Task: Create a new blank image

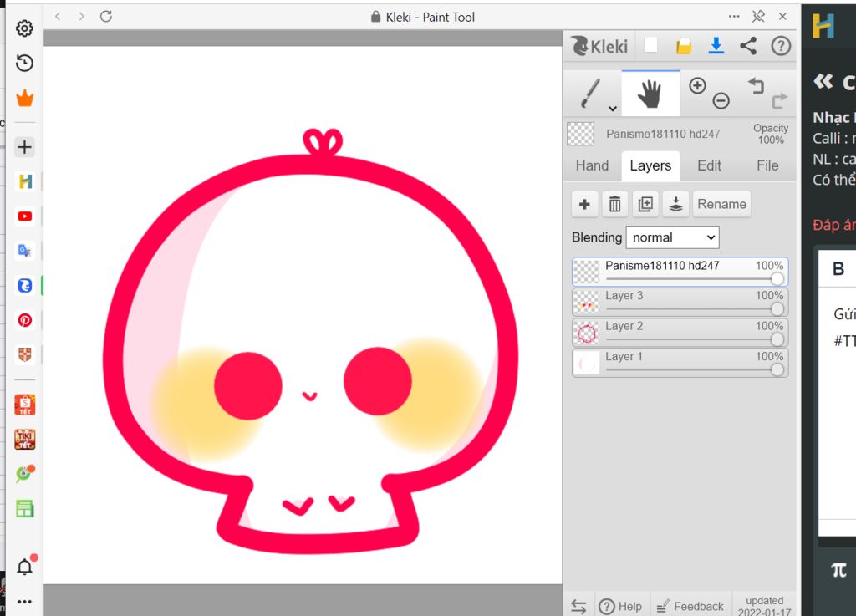Action: [651, 46]
